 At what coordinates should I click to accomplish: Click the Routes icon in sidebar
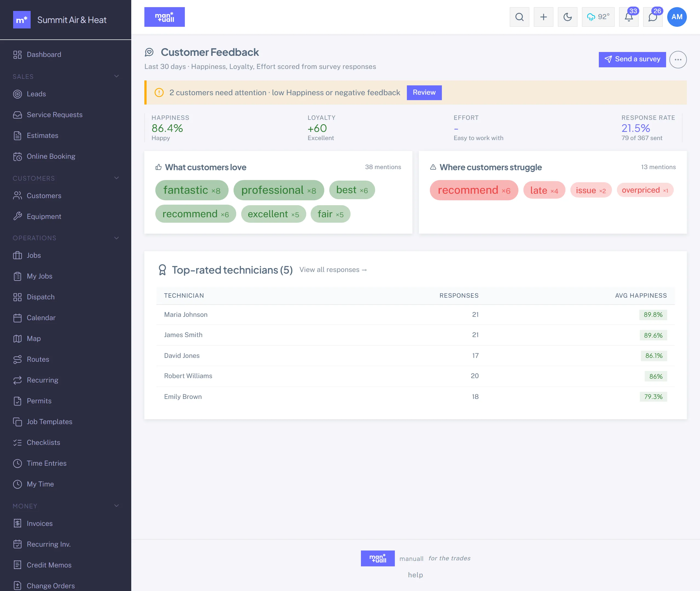point(17,360)
